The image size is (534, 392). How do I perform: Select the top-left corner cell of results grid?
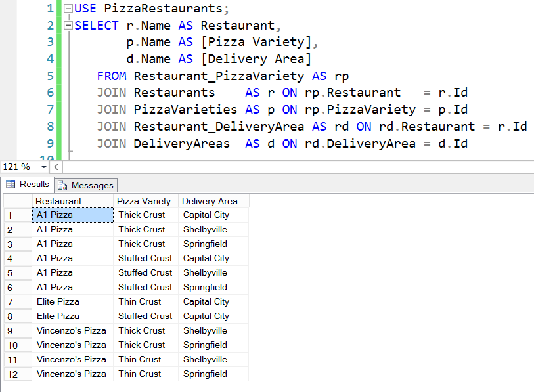18,201
